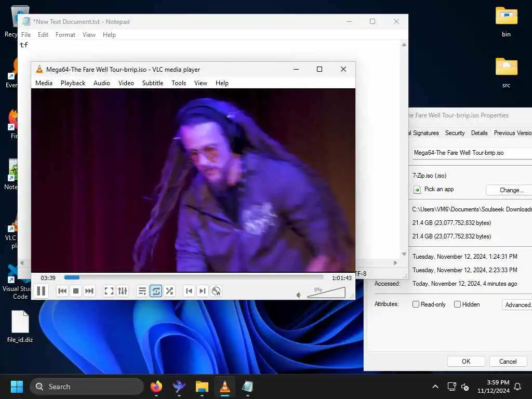532x399 pixels.
Task: Switch to Notepad from the taskbar
Action: (x=247, y=387)
